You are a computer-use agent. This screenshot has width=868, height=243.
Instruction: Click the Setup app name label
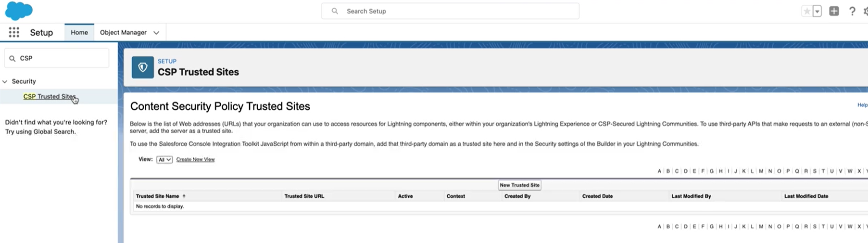click(x=41, y=32)
